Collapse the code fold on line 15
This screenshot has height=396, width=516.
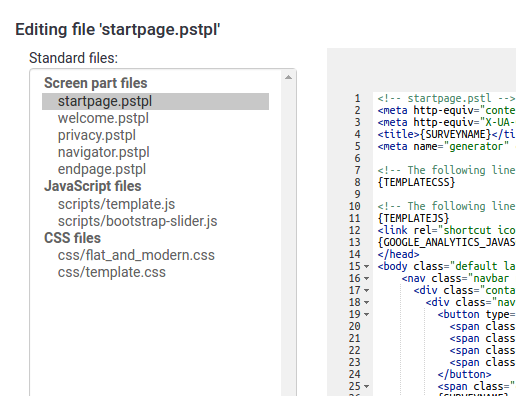click(x=366, y=266)
